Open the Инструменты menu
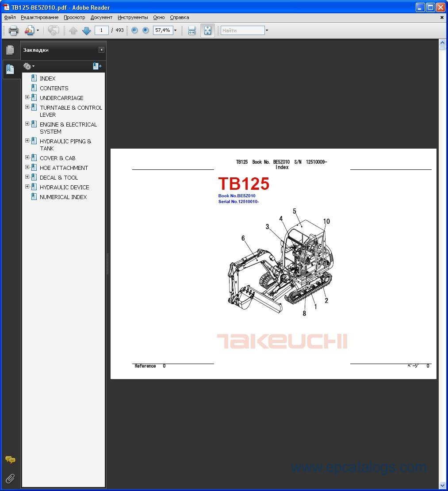 coord(133,17)
